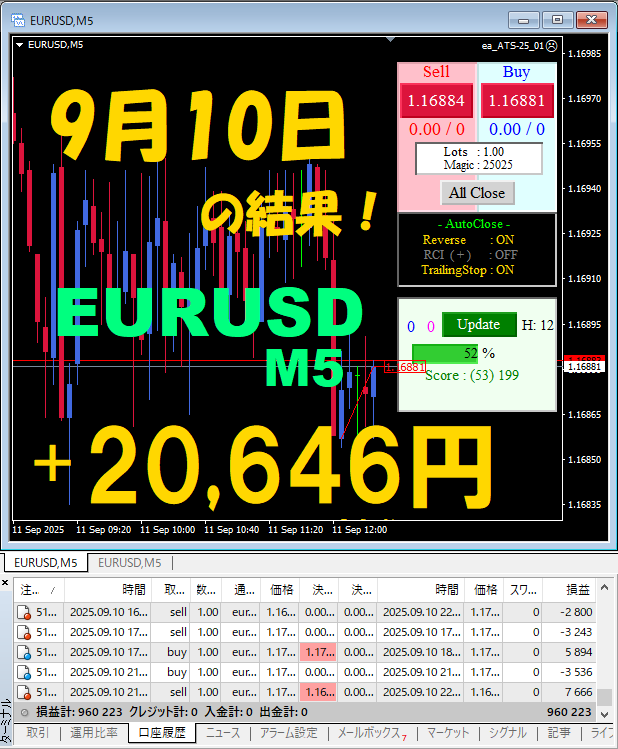Click the 価格 open price column header

(x=280, y=590)
